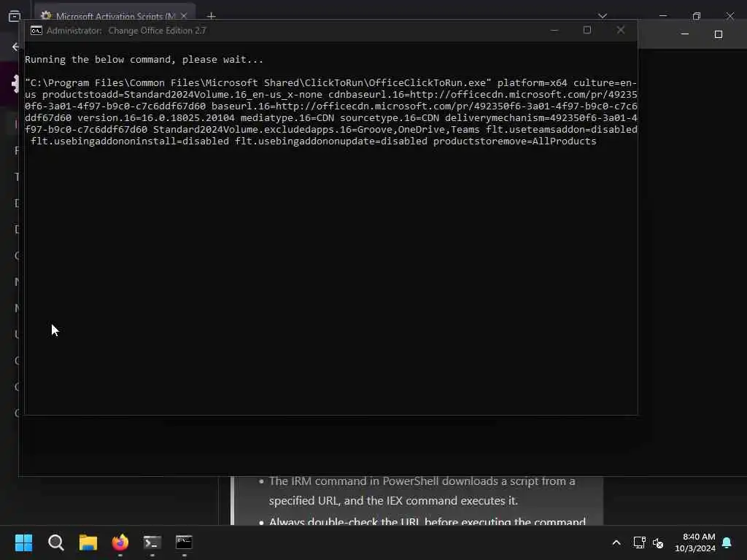This screenshot has height=560, width=747.
Task: Click 'productstoremove=AllProducts' text
Action: point(514,141)
